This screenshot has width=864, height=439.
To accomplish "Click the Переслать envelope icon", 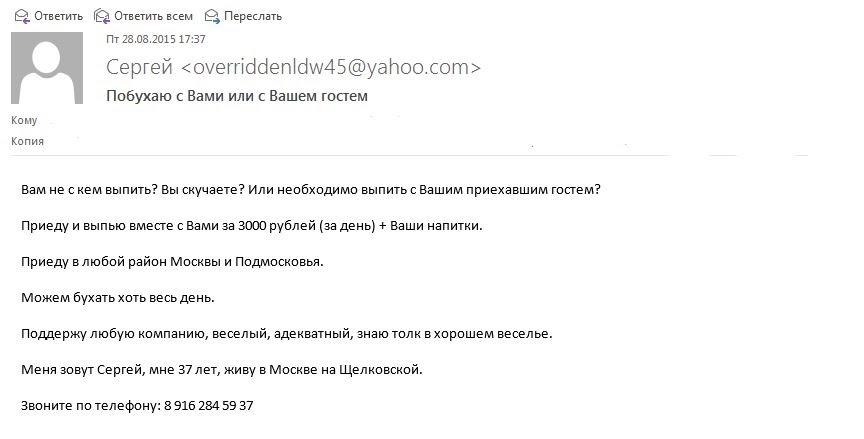I will pos(212,17).
